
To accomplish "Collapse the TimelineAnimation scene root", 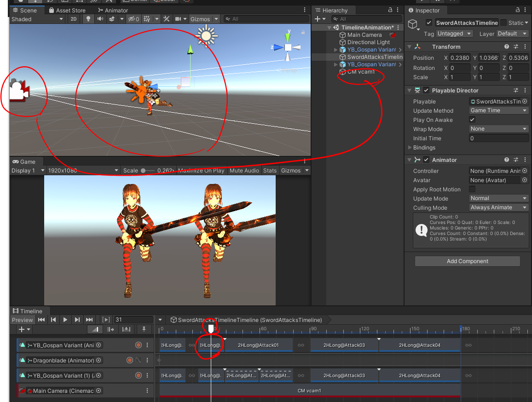I will click(329, 28).
